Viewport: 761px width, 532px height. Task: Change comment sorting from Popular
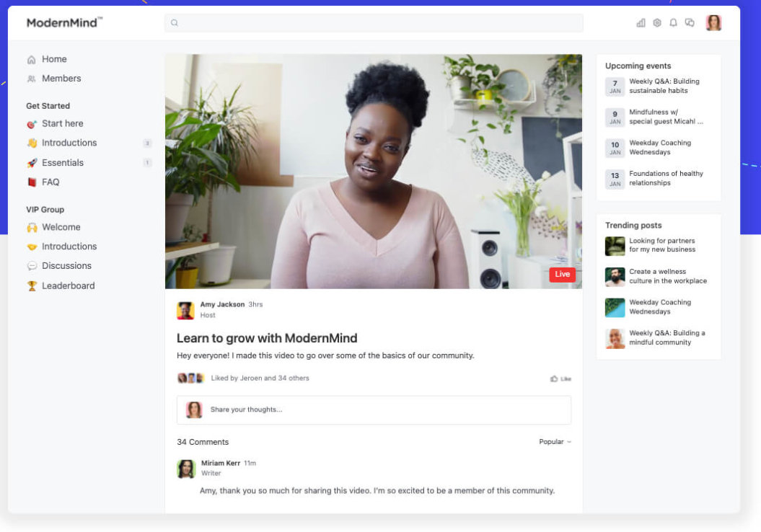(554, 441)
